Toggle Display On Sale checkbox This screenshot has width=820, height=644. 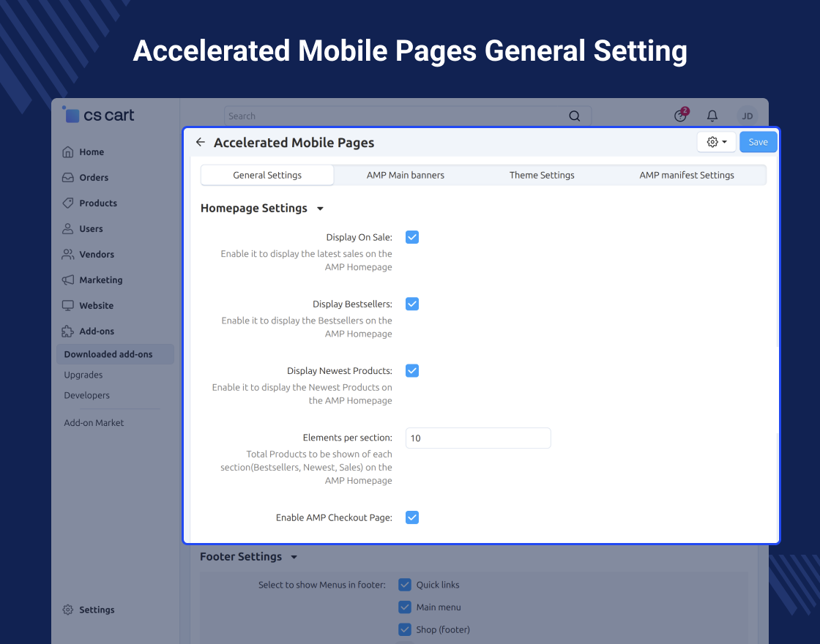pos(412,237)
